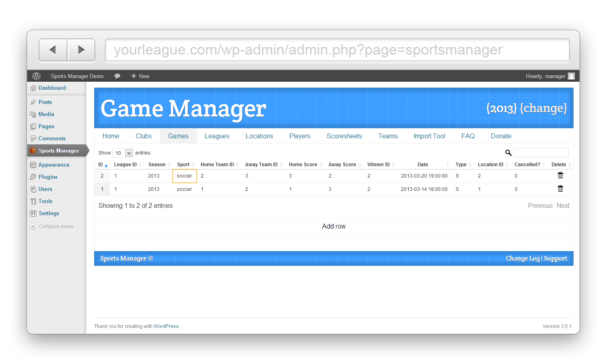The width and height of the screenshot is (607, 364).
Task: Switch to the Teams tab
Action: [x=388, y=136]
